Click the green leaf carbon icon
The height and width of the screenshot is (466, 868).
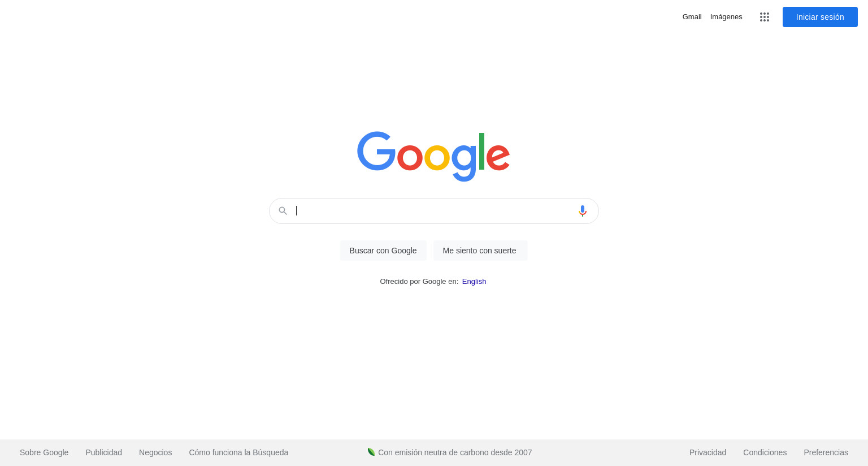point(371,452)
